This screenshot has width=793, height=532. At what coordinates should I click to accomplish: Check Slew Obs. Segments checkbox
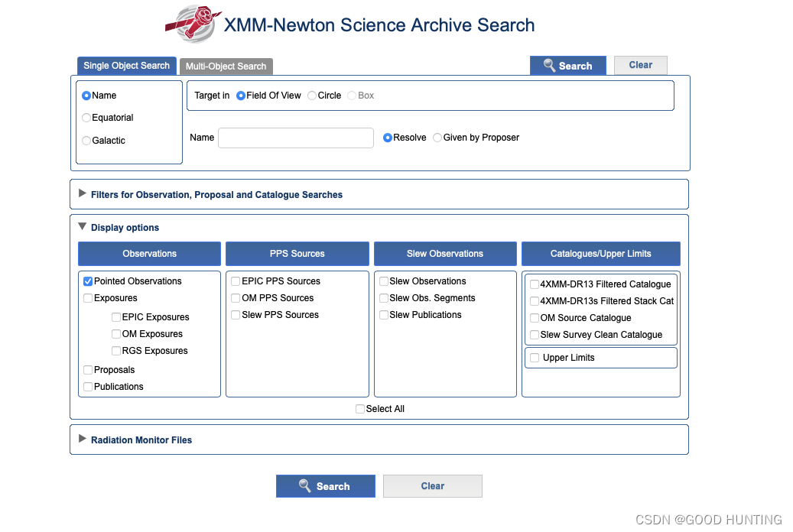[x=384, y=298]
